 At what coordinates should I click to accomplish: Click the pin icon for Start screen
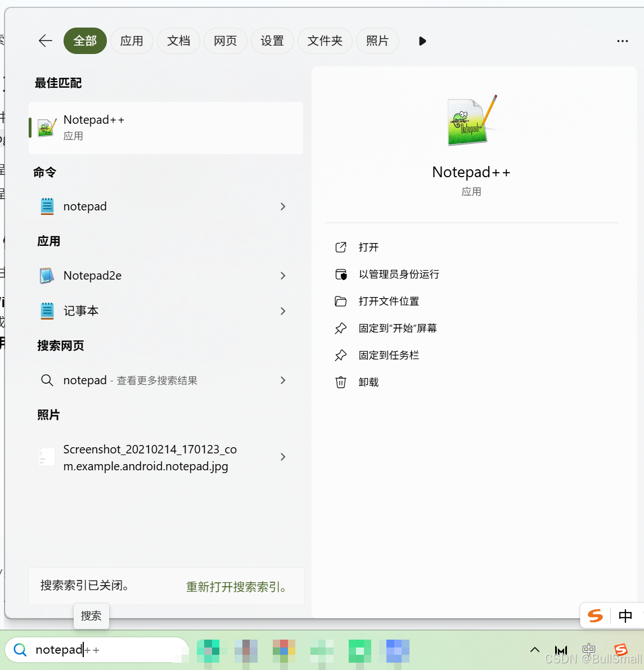[x=341, y=328]
